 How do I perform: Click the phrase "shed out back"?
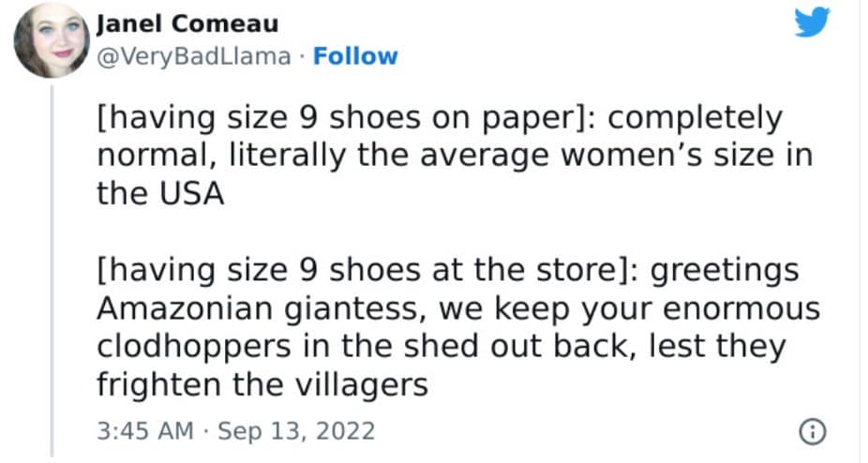(524, 346)
